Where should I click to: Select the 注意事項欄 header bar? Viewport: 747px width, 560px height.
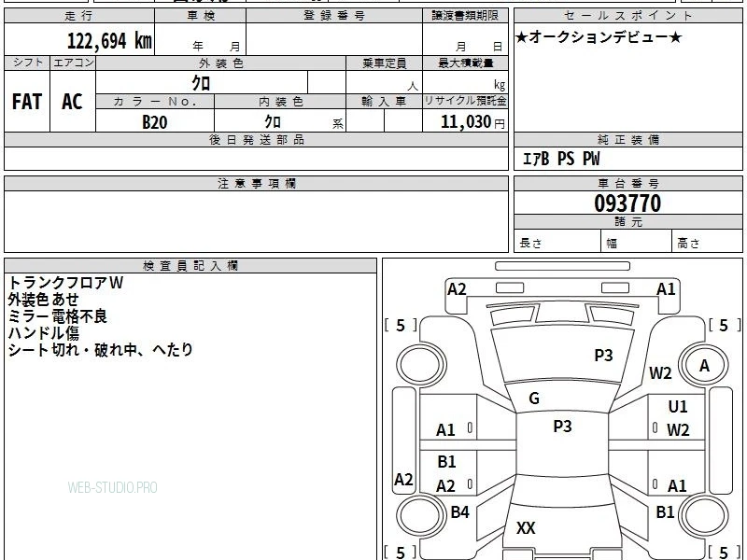point(256,183)
